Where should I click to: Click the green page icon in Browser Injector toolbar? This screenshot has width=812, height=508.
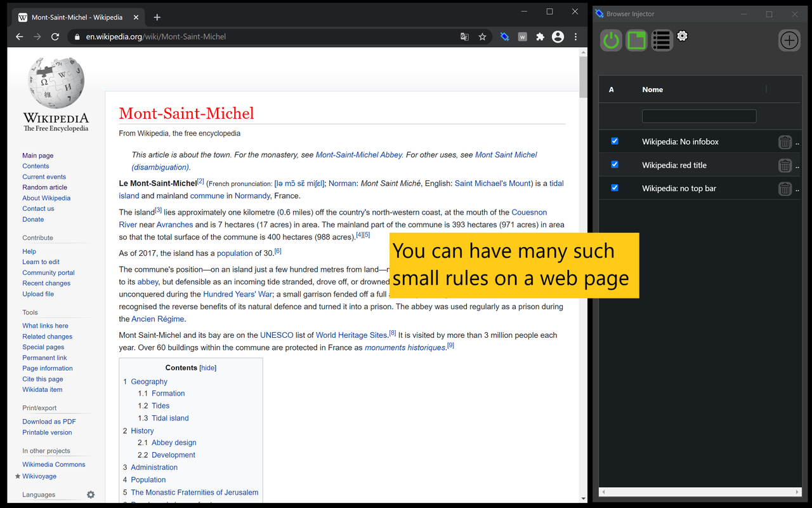pos(636,40)
